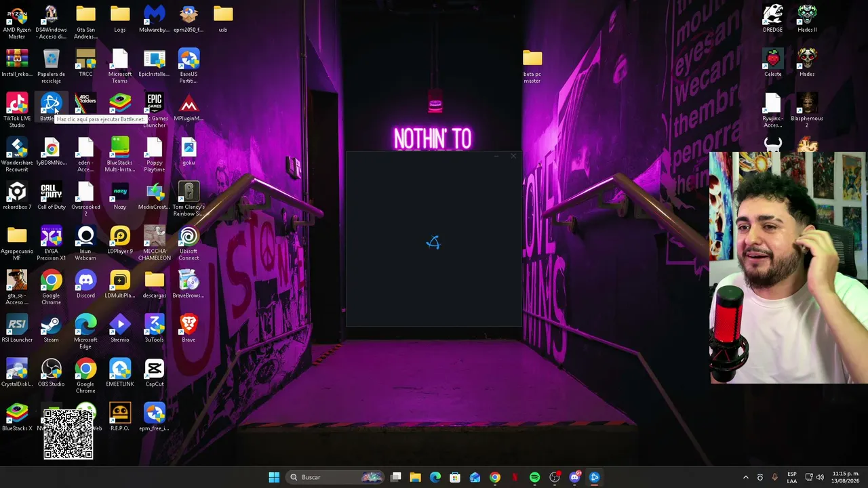Select the CapCut desktop shortcut
Image resolution: width=868 pixels, height=488 pixels.
(154, 373)
